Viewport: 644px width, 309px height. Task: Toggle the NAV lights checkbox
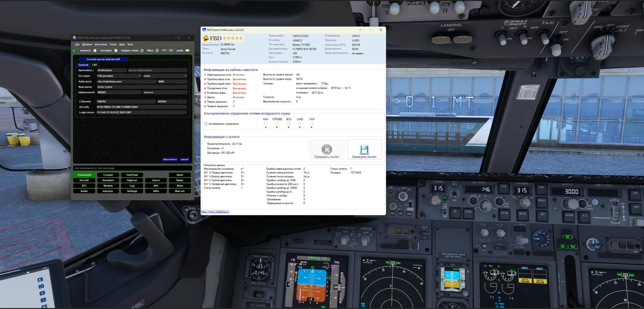pos(266,123)
